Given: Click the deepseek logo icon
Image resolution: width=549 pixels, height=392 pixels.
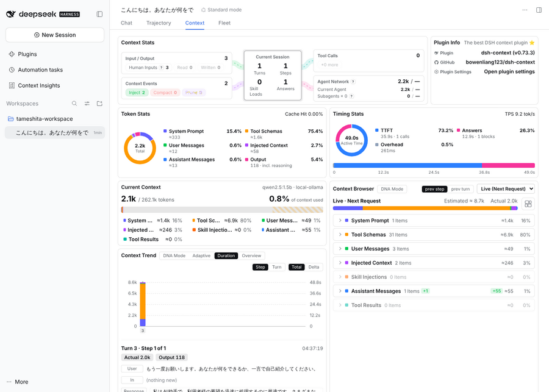Looking at the screenshot, I should (x=11, y=14).
